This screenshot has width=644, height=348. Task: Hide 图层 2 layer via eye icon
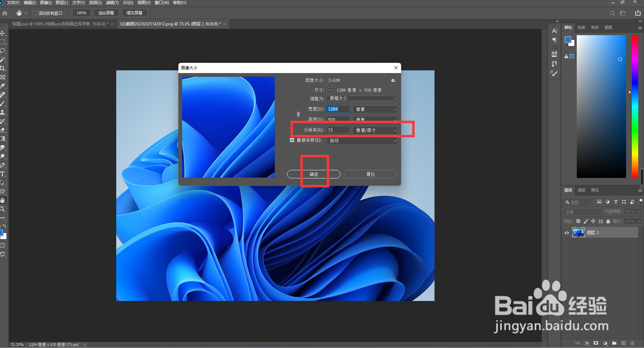[567, 233]
